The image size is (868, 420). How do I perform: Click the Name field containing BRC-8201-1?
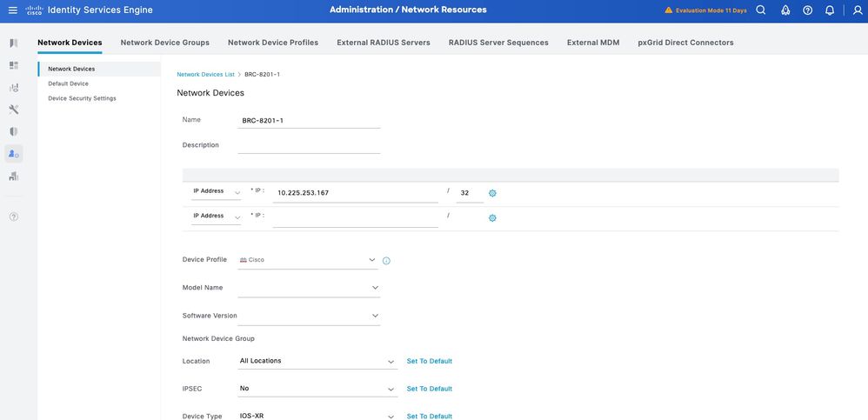[309, 120]
